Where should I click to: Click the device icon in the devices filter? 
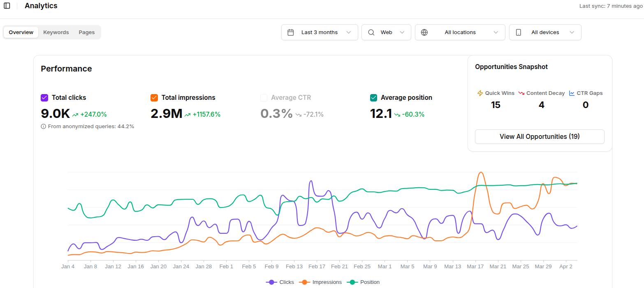[519, 32]
